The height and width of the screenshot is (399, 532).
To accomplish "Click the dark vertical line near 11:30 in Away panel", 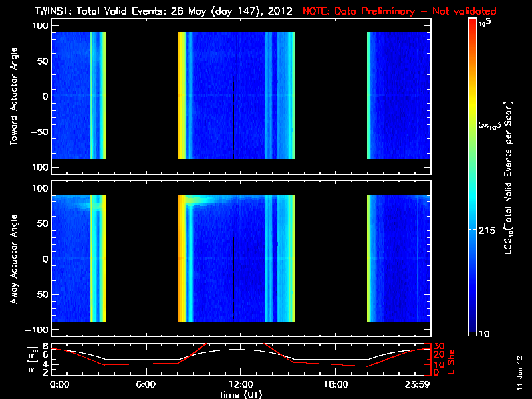I will pos(233,258).
